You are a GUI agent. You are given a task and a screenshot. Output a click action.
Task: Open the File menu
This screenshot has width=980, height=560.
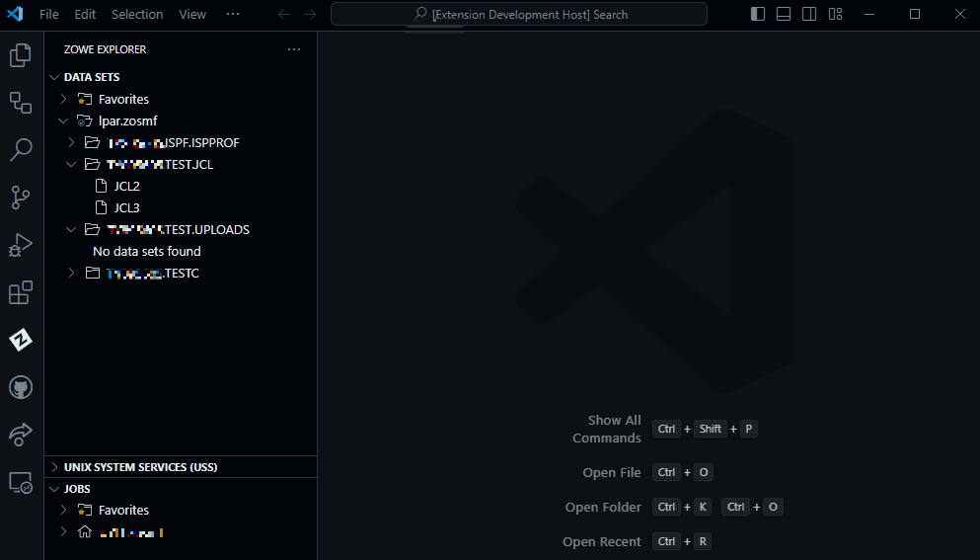point(49,14)
